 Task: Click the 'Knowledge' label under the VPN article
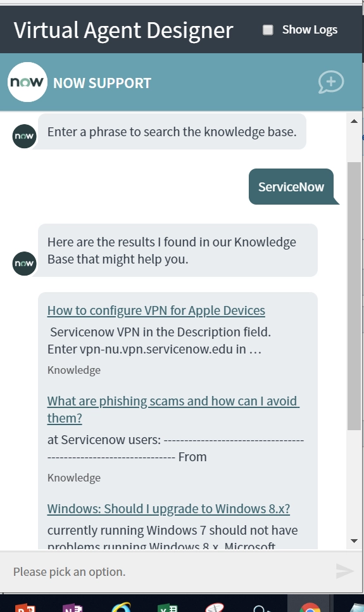(73, 370)
